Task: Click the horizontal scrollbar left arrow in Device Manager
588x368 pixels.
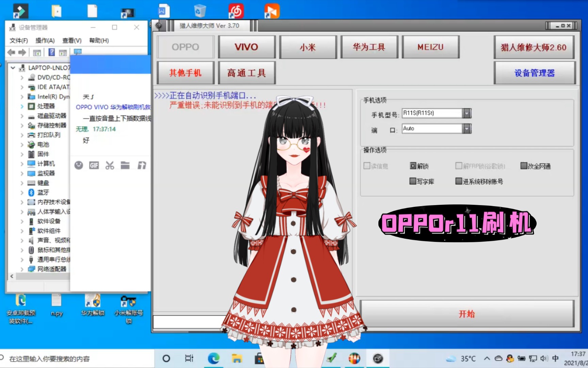Action: [12, 276]
